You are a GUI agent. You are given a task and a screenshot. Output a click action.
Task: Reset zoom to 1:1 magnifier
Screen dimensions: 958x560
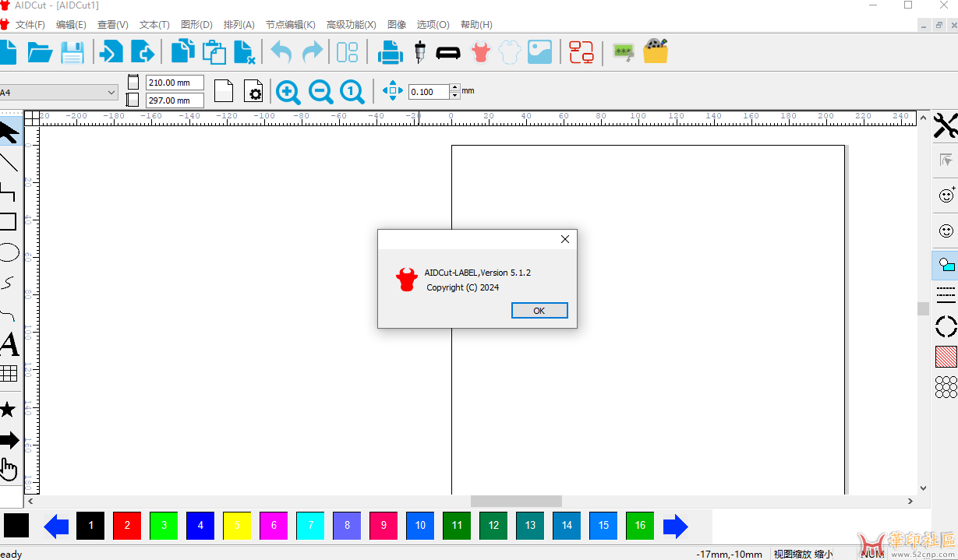click(x=352, y=91)
